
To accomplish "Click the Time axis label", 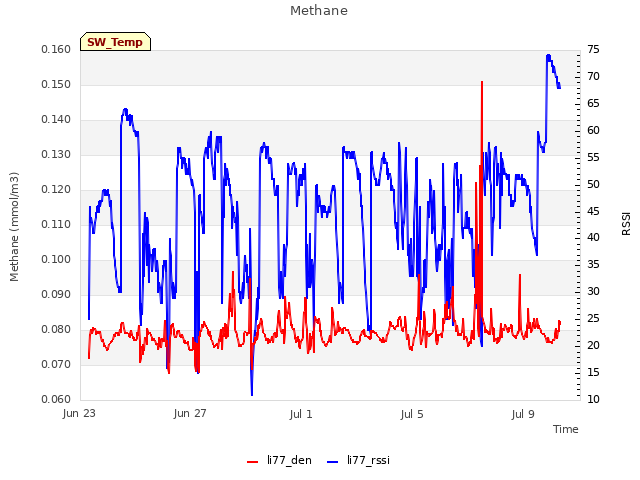I will pos(566,429).
